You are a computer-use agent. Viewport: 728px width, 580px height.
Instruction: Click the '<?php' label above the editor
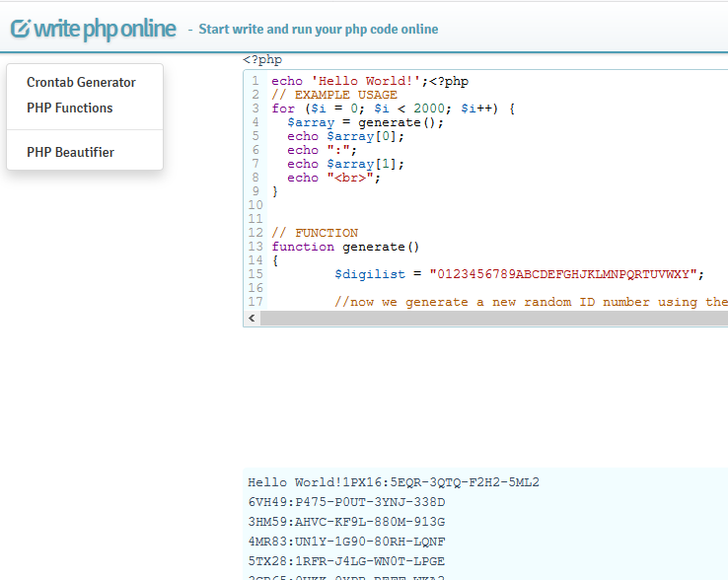262,59
